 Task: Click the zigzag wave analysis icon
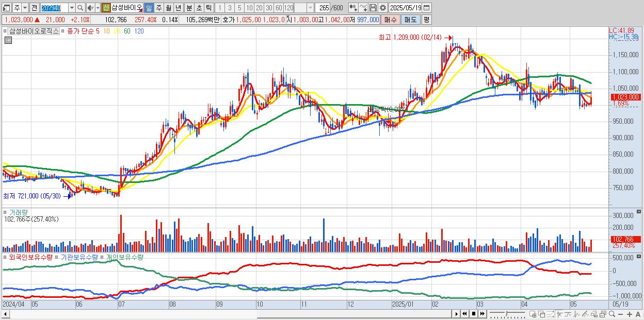pyautogui.click(x=577, y=314)
